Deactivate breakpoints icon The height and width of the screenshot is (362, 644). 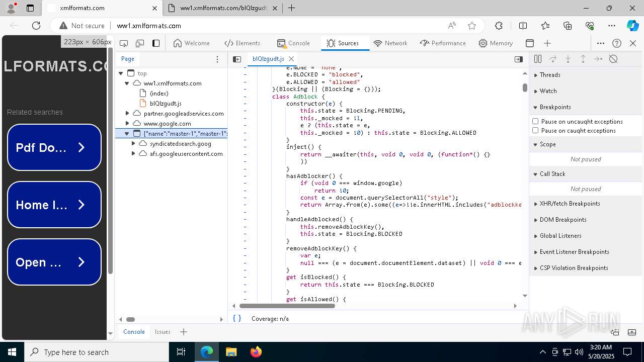click(613, 59)
